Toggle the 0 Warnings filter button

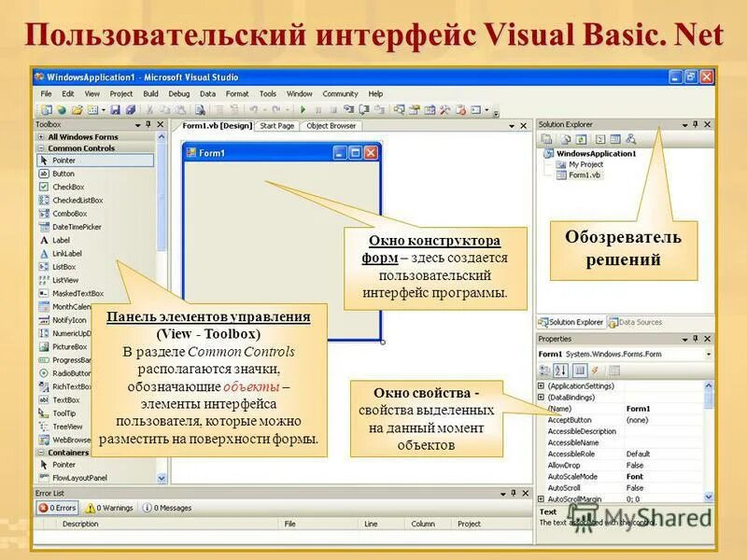pos(109,508)
